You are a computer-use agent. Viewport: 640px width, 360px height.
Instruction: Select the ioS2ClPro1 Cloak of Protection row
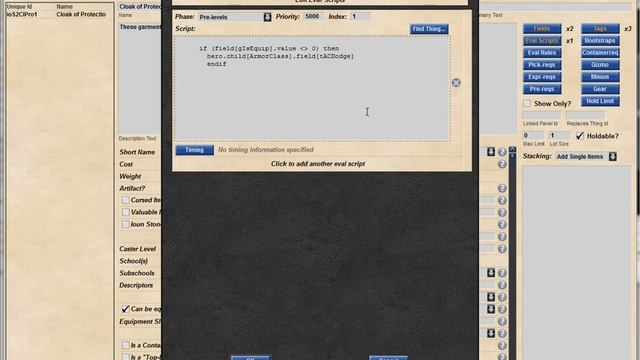coord(60,14)
